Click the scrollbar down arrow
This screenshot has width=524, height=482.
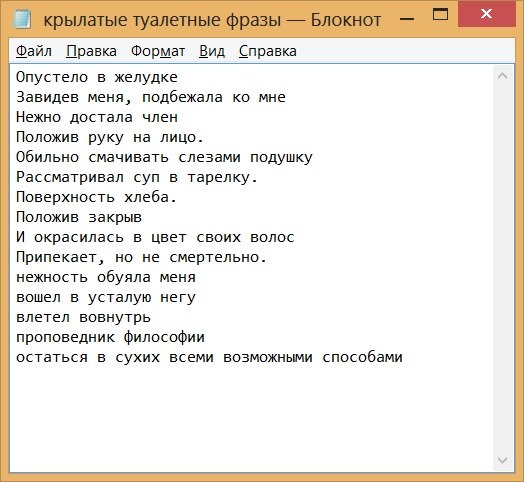tap(502, 460)
